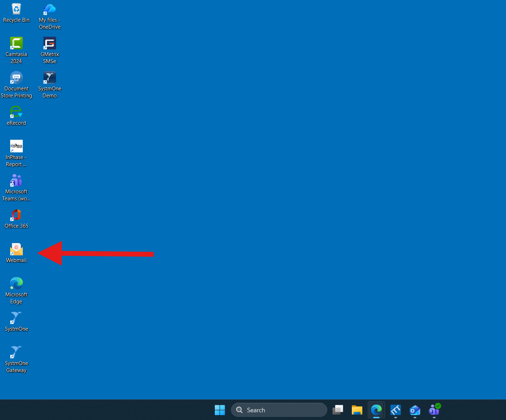The image size is (506, 420).
Task: Open Teams from the taskbar
Action: pyautogui.click(x=434, y=410)
